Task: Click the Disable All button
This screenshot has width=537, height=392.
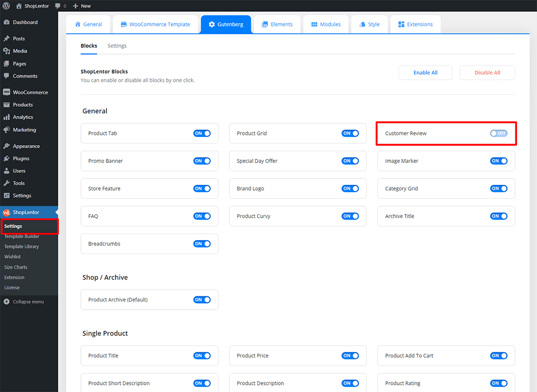Action: pos(487,73)
